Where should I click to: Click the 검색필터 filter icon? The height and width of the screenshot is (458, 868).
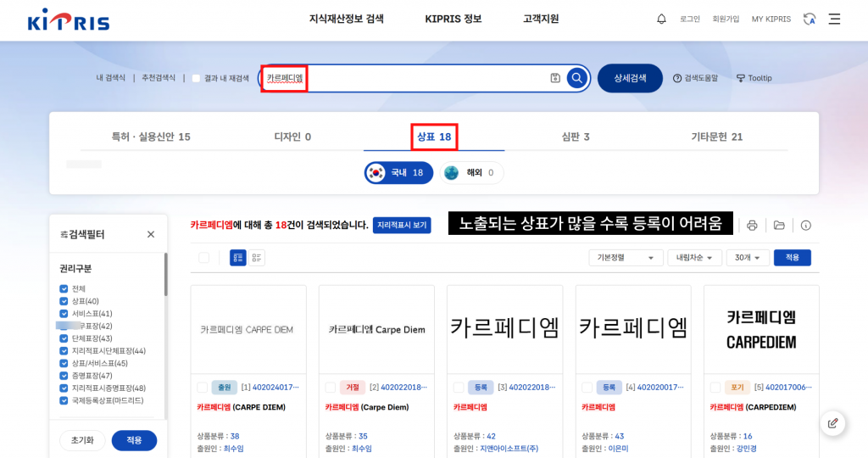pyautogui.click(x=64, y=235)
